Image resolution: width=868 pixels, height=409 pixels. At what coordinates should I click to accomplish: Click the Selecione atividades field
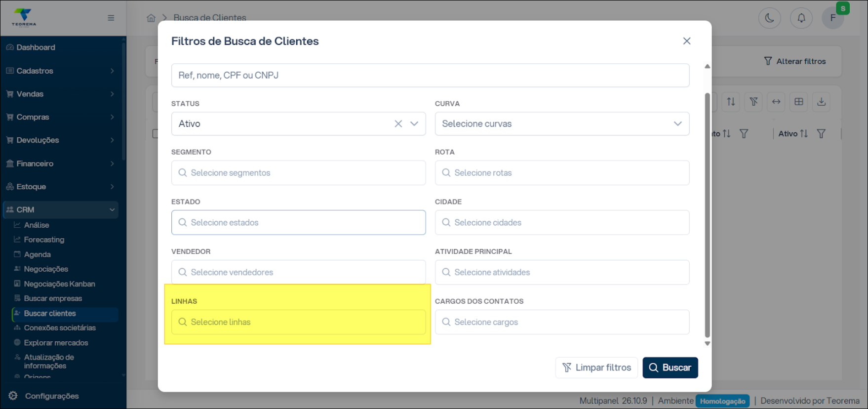tap(562, 272)
